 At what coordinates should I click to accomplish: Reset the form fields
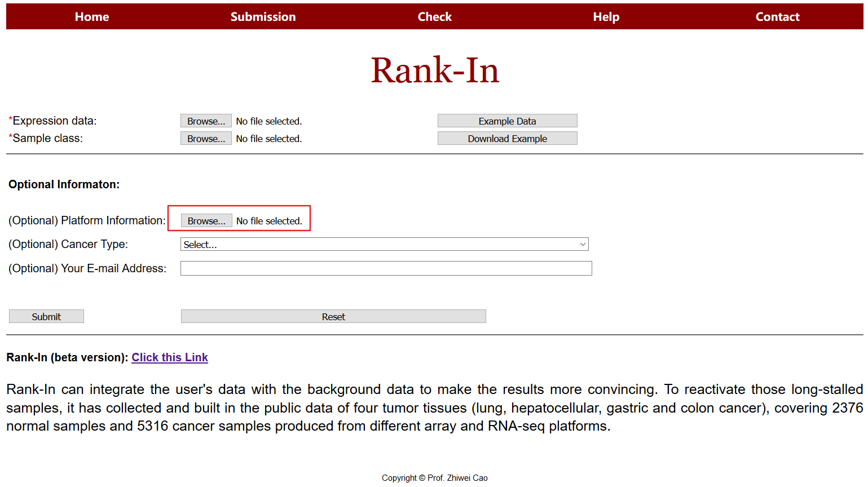pos(333,317)
